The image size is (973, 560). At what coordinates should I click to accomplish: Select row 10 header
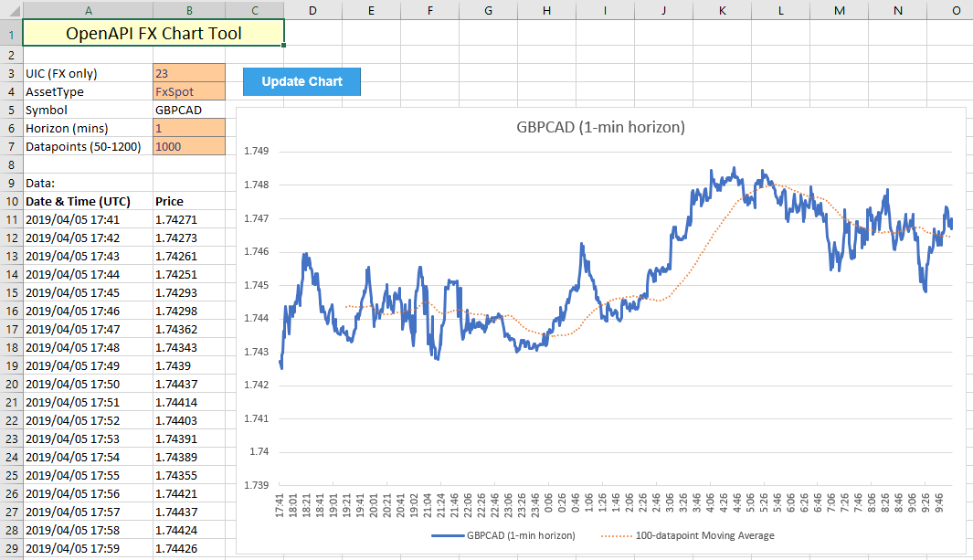tap(11, 201)
